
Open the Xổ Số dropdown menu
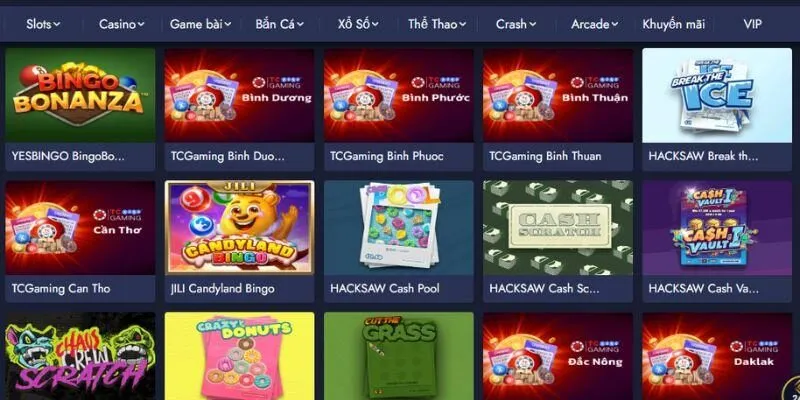(x=358, y=24)
